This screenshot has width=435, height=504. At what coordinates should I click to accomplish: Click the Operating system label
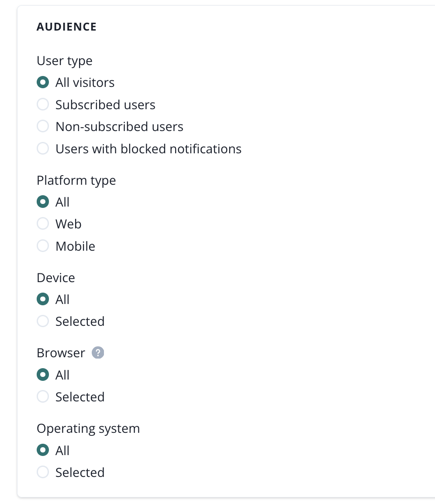(88, 428)
